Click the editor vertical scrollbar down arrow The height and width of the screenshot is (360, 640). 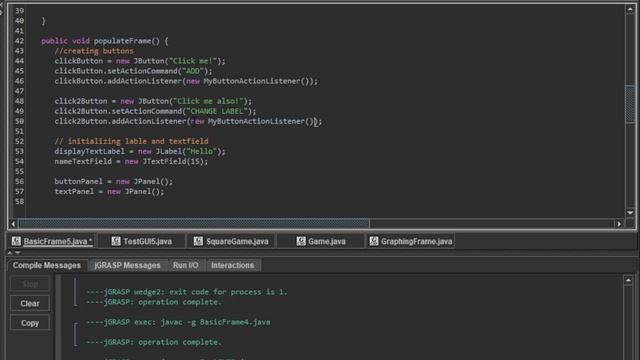pyautogui.click(x=630, y=213)
